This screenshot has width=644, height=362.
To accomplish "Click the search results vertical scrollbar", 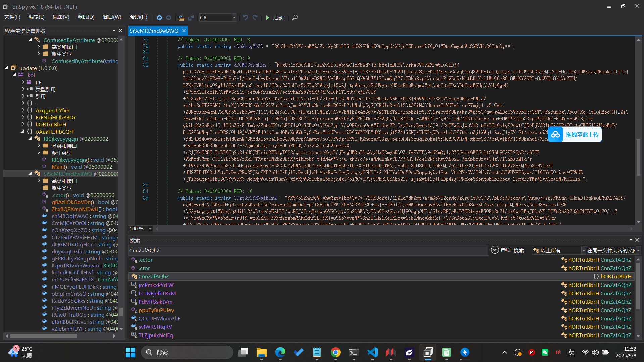I will coord(638,285).
